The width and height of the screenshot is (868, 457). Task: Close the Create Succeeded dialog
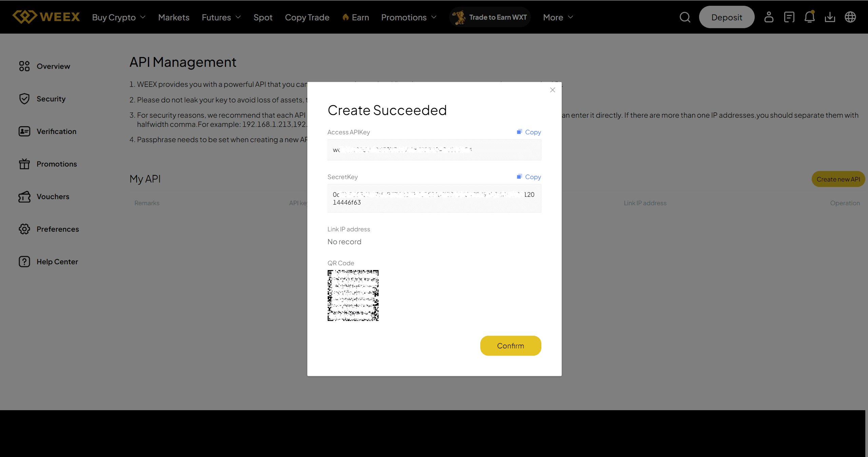pyautogui.click(x=553, y=90)
